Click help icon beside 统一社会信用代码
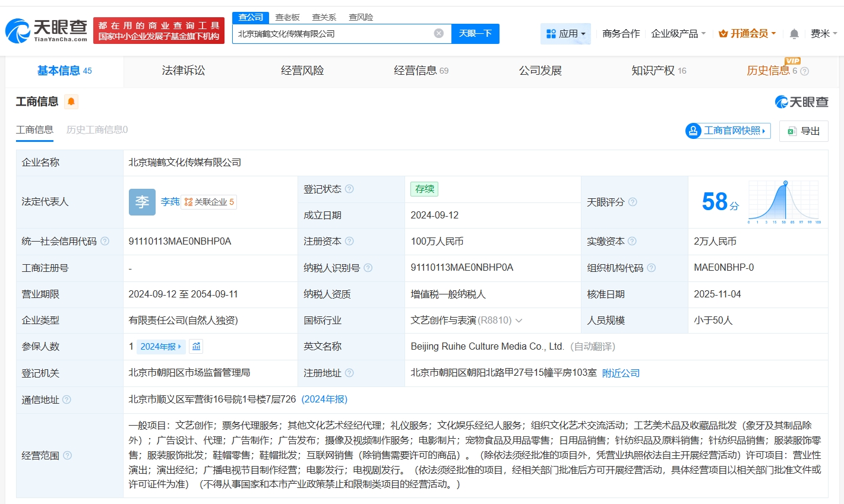844x504 pixels. (105, 241)
